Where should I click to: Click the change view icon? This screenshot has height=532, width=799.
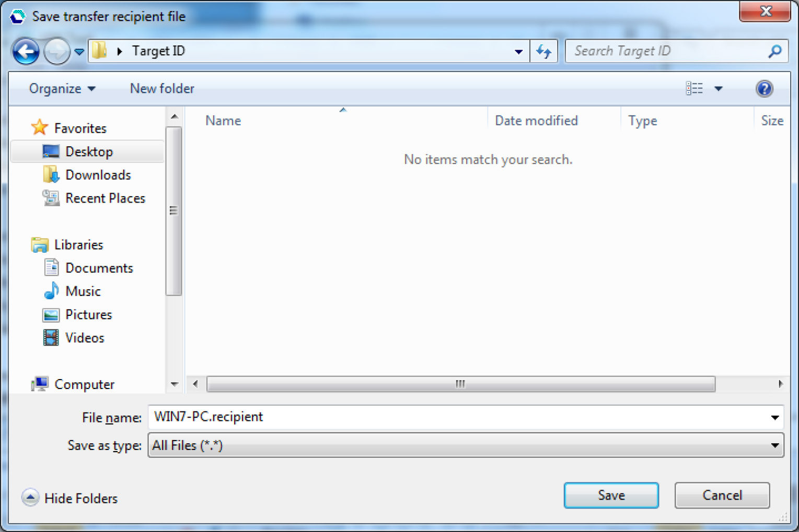click(x=694, y=88)
